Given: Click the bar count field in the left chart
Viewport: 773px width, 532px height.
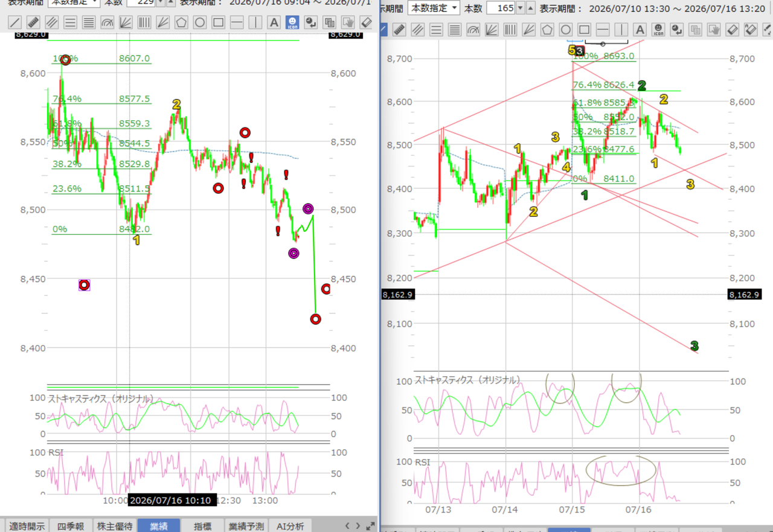Looking at the screenshot, I should 141,3.
